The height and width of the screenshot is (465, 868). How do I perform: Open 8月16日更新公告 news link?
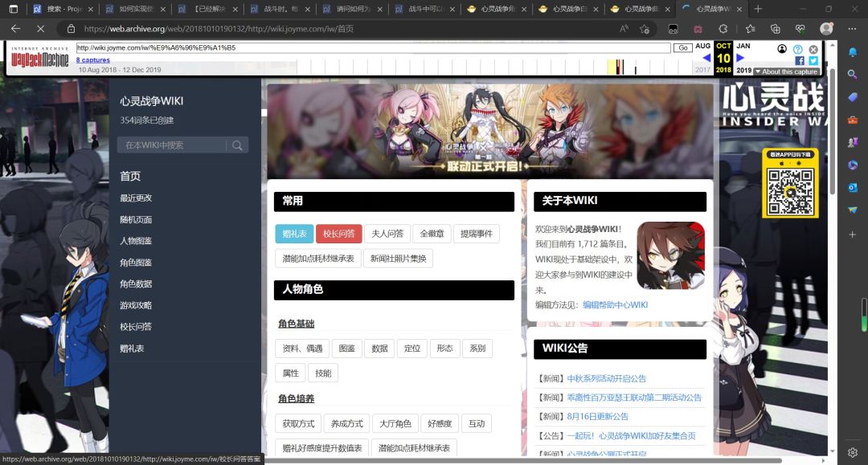pyautogui.click(x=597, y=417)
